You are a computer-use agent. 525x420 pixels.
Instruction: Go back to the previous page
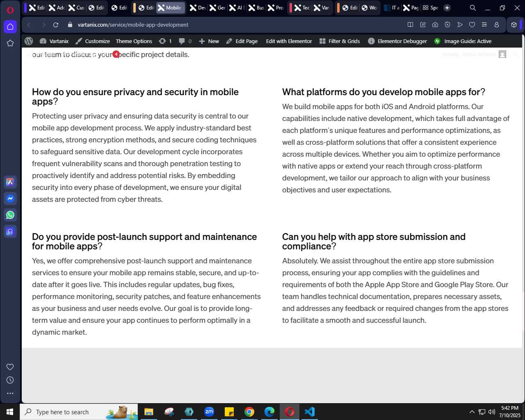[x=29, y=25]
